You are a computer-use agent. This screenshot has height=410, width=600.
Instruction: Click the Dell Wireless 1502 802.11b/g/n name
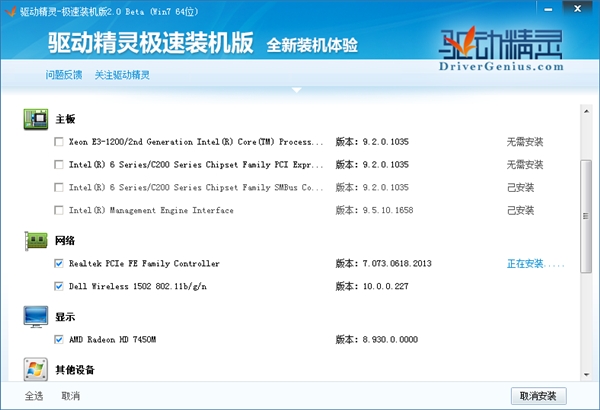point(138,286)
